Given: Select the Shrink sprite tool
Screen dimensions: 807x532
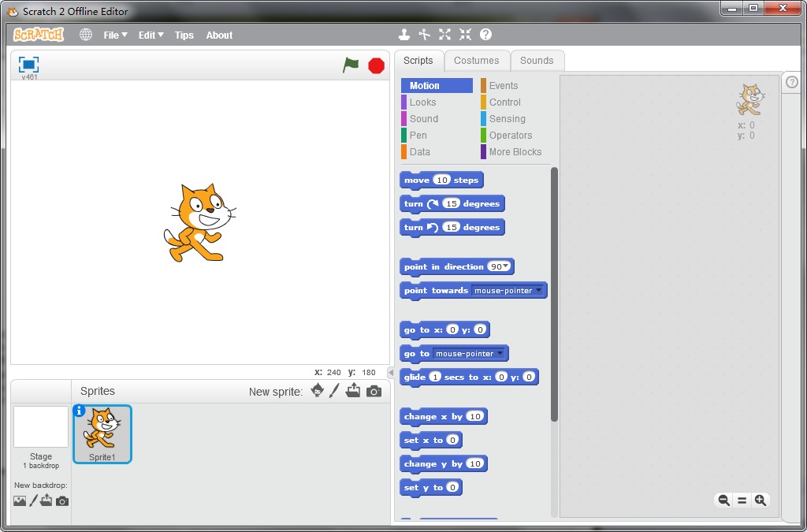Looking at the screenshot, I should click(x=465, y=35).
